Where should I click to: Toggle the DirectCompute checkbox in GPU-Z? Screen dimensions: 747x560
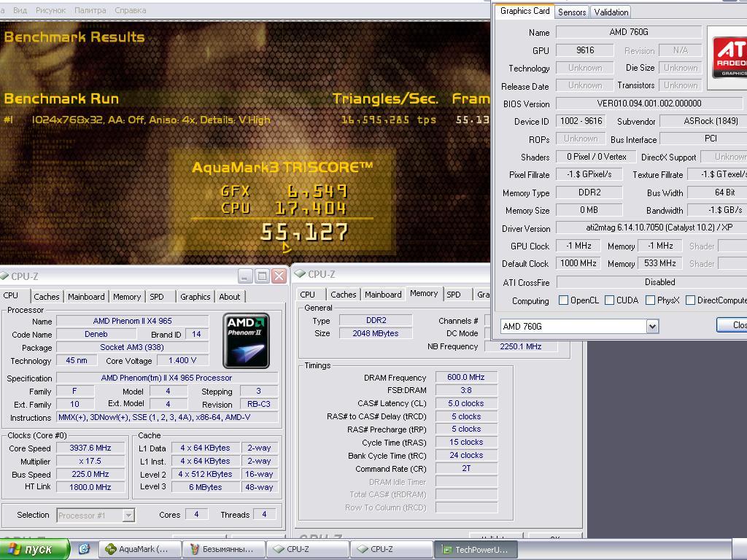(690, 300)
